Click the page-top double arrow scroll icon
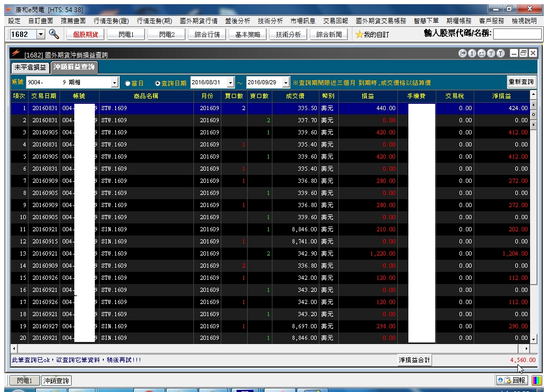 533,105
